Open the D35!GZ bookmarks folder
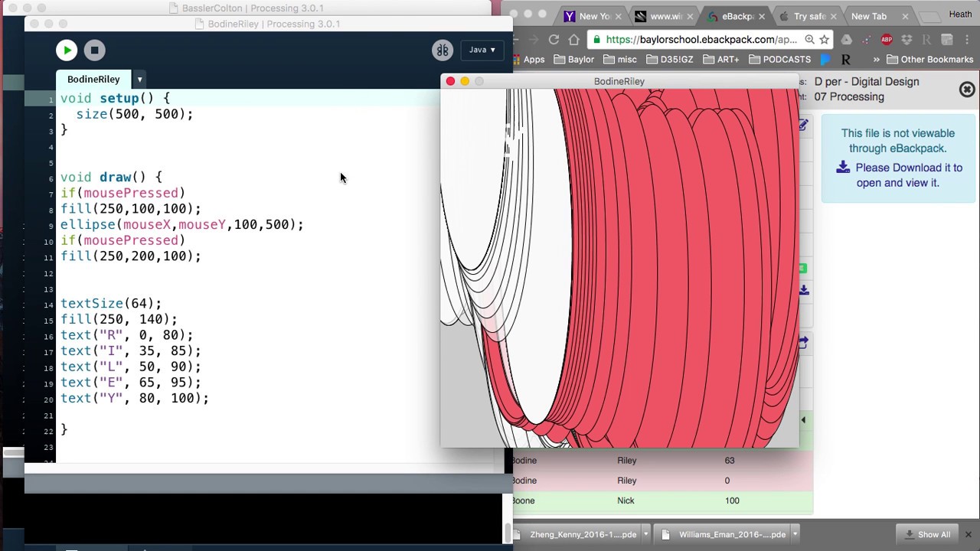This screenshot has width=980, height=551. point(670,60)
